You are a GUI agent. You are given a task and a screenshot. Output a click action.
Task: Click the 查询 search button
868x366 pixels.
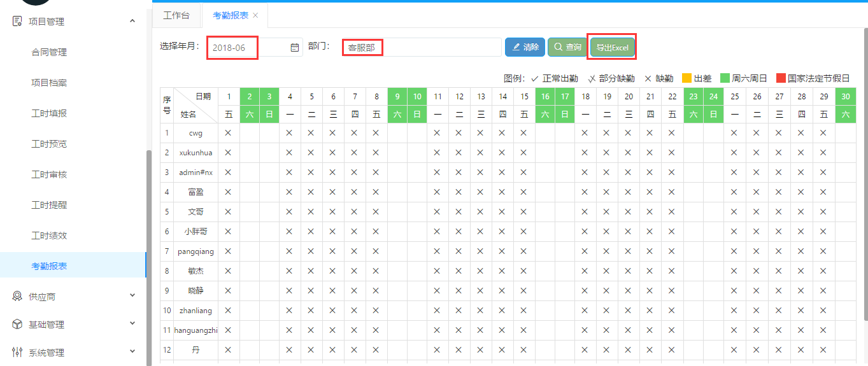click(567, 47)
